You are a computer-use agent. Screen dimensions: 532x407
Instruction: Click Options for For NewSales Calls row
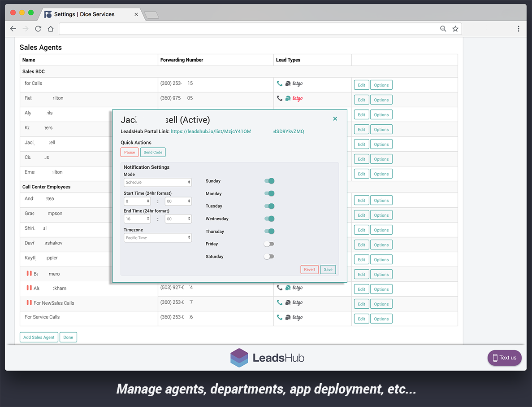[x=381, y=304]
